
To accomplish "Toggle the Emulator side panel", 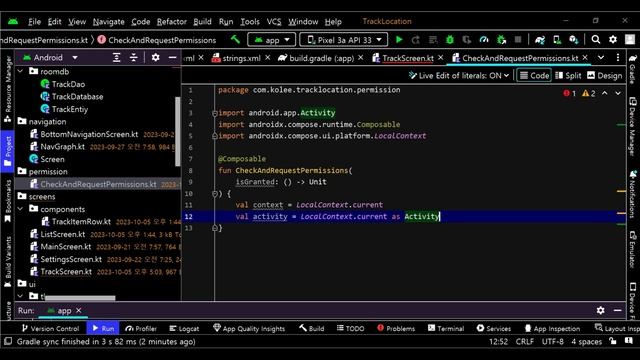I will 633,249.
